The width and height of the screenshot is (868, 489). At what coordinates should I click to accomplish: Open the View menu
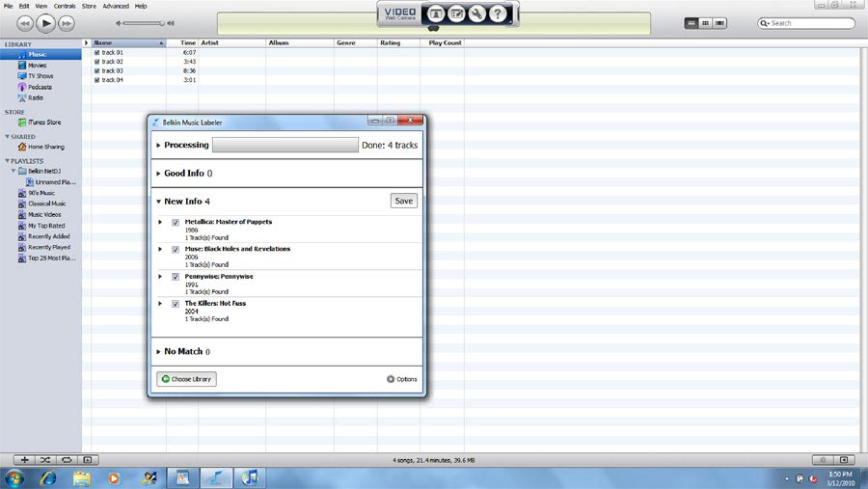pos(41,6)
